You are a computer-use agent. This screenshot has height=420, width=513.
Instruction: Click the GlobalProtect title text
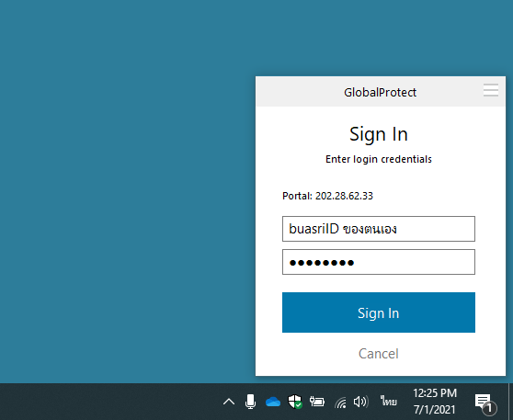(x=381, y=92)
